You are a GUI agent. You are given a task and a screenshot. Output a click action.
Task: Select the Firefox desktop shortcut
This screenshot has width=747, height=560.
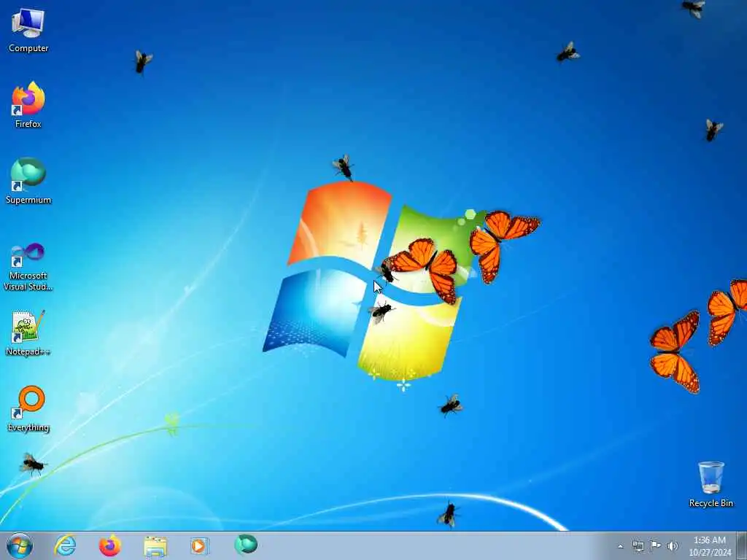click(x=28, y=105)
